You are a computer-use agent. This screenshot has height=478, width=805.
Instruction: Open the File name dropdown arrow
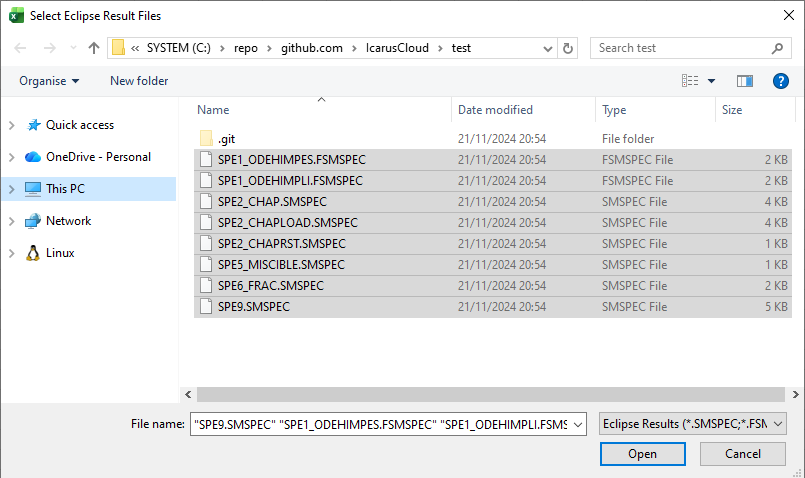click(x=578, y=425)
